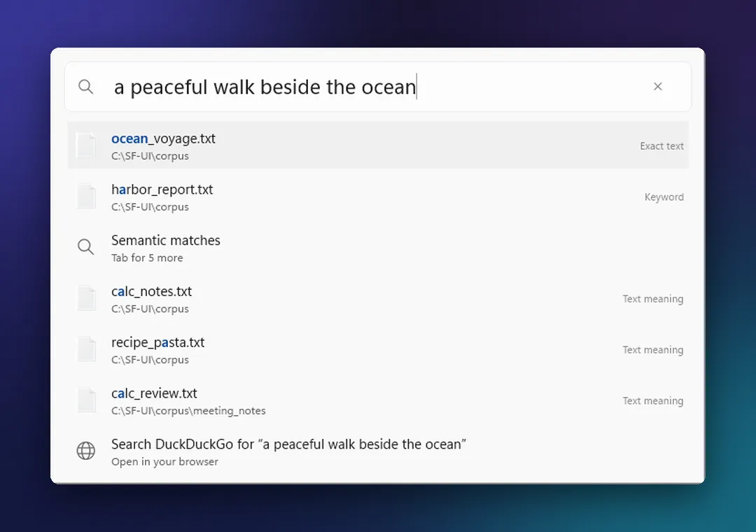Image resolution: width=756 pixels, height=532 pixels.
Task: Click the file icon beside recipe_pasta.txt
Action: (87, 349)
